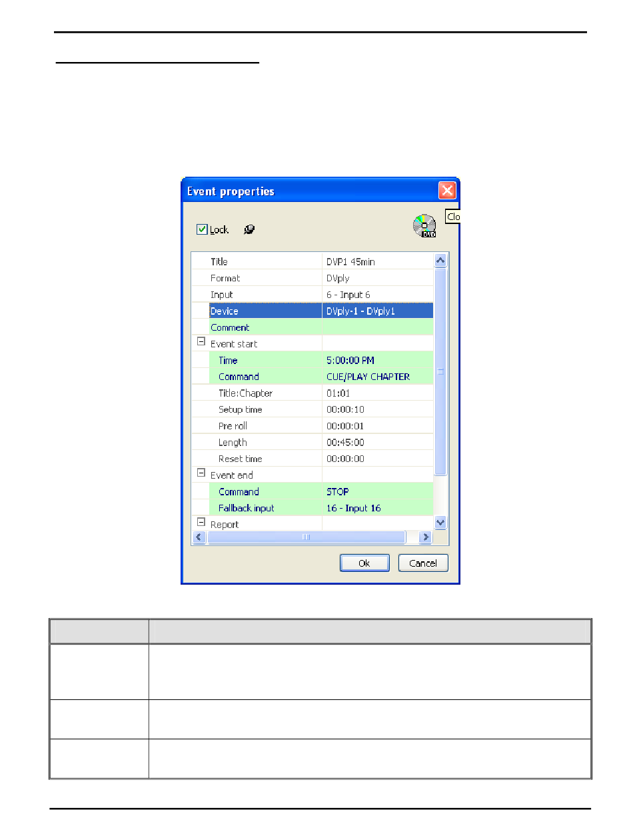Screen dimensions: 633x840
Task: Click the vertical scrollbar thumb
Action: click(x=440, y=371)
